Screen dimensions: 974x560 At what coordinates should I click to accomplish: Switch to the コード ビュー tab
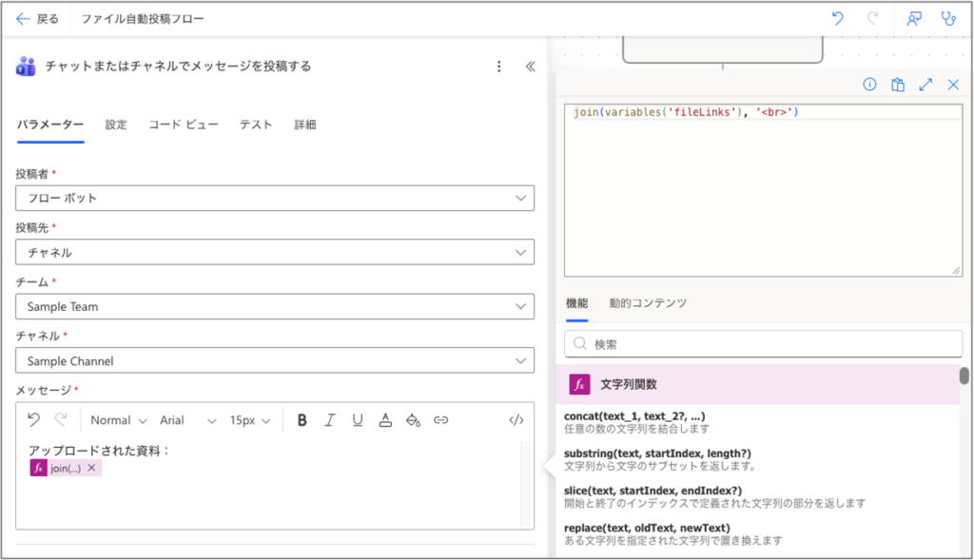pos(183,125)
